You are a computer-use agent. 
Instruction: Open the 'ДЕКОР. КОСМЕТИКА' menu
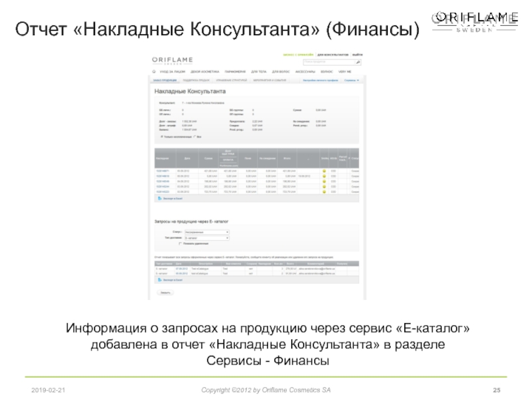click(205, 72)
